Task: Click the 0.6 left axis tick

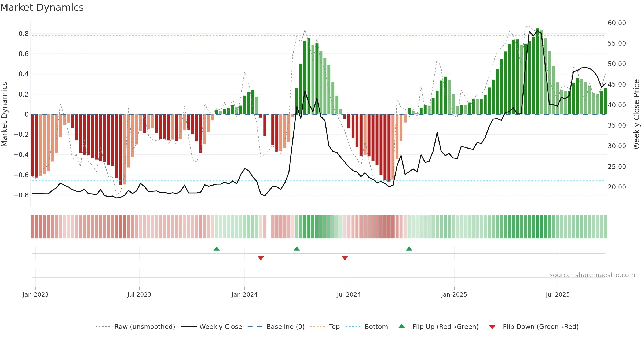Action: coord(24,54)
